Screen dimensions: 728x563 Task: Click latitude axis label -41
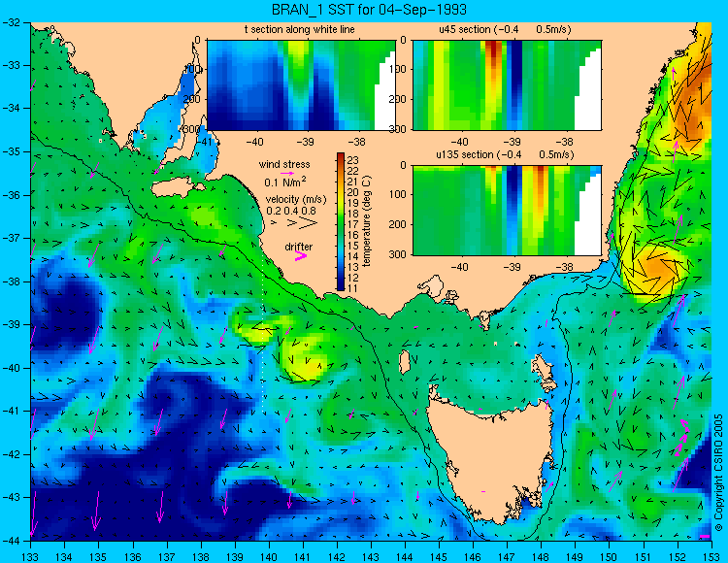tap(13, 412)
